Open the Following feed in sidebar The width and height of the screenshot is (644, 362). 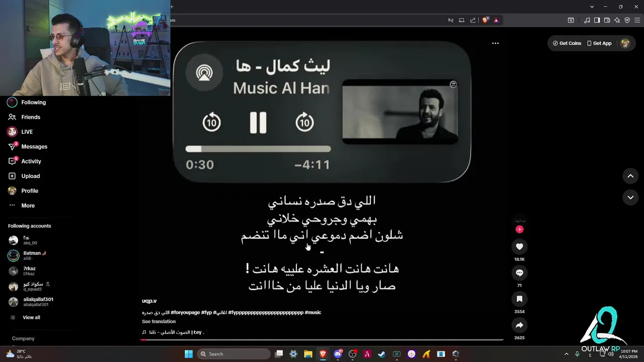pos(27,102)
